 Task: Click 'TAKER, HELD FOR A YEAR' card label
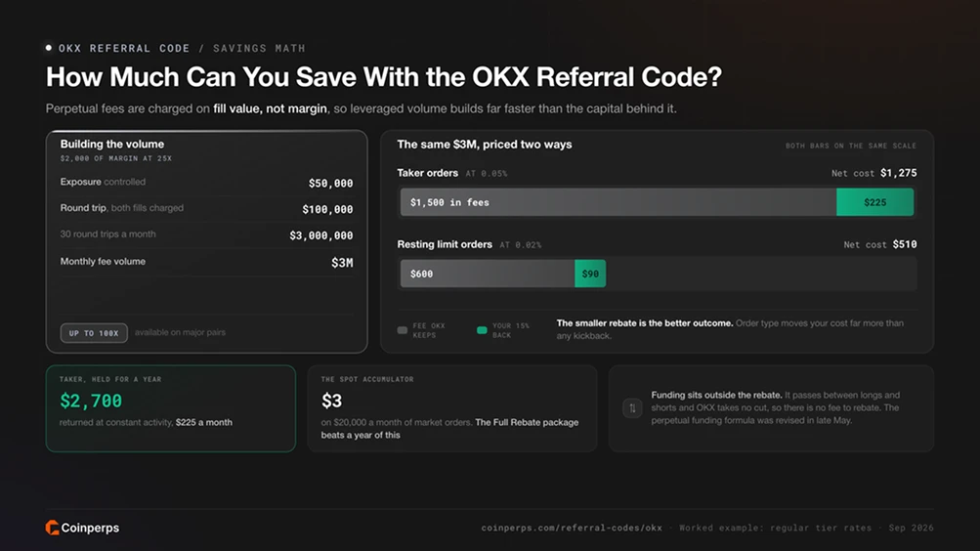[110, 379]
